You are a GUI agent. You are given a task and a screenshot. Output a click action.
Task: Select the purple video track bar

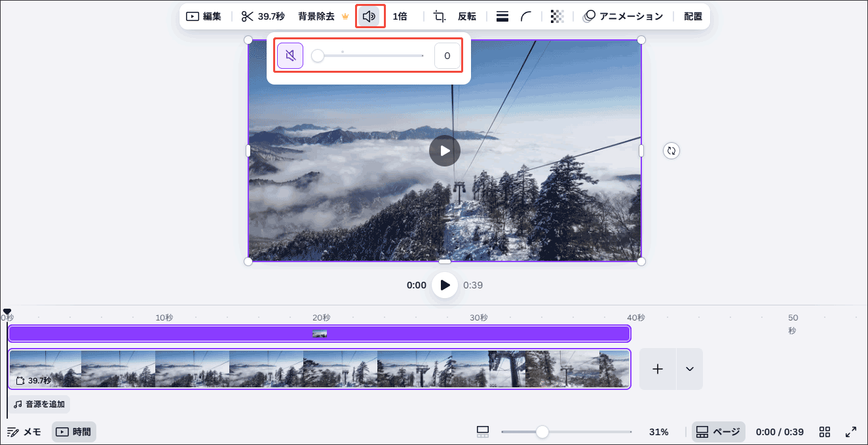(319, 334)
